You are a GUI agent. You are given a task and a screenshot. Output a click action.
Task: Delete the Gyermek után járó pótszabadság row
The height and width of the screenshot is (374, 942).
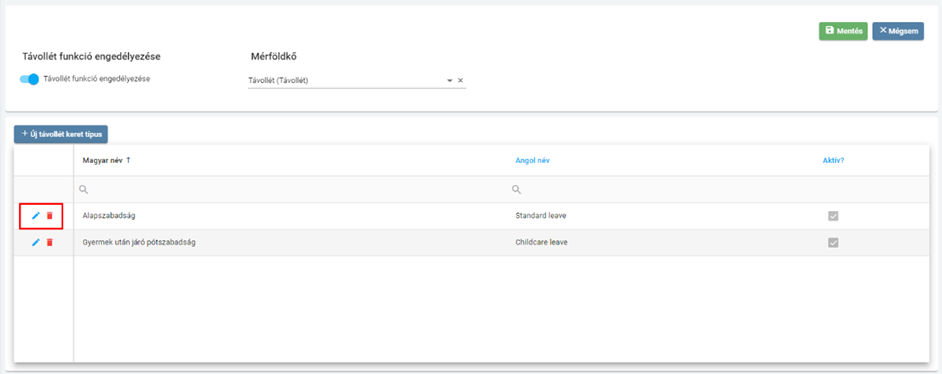point(50,243)
